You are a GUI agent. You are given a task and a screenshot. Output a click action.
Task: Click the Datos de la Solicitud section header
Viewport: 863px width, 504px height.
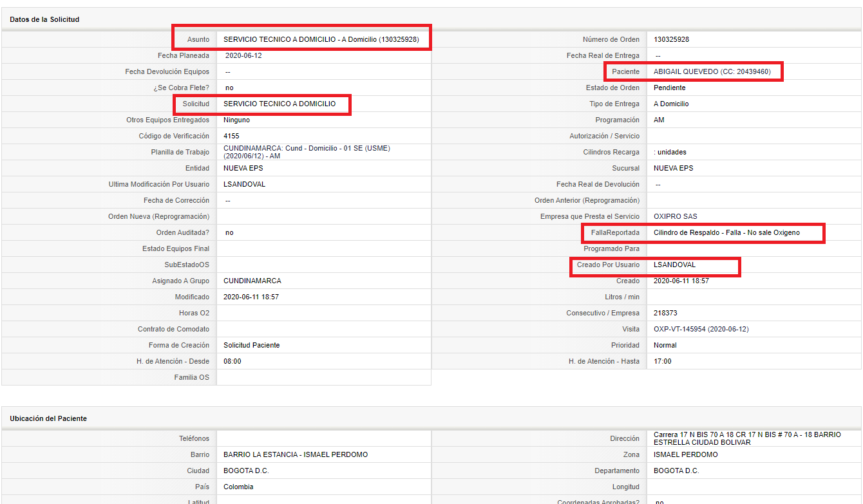pos(44,19)
